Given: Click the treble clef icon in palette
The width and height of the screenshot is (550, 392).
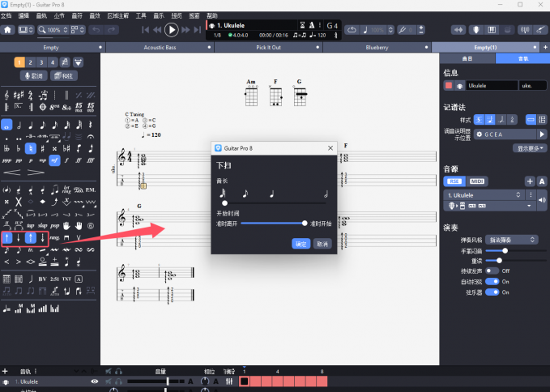Looking at the screenshot, I should pos(6,96).
